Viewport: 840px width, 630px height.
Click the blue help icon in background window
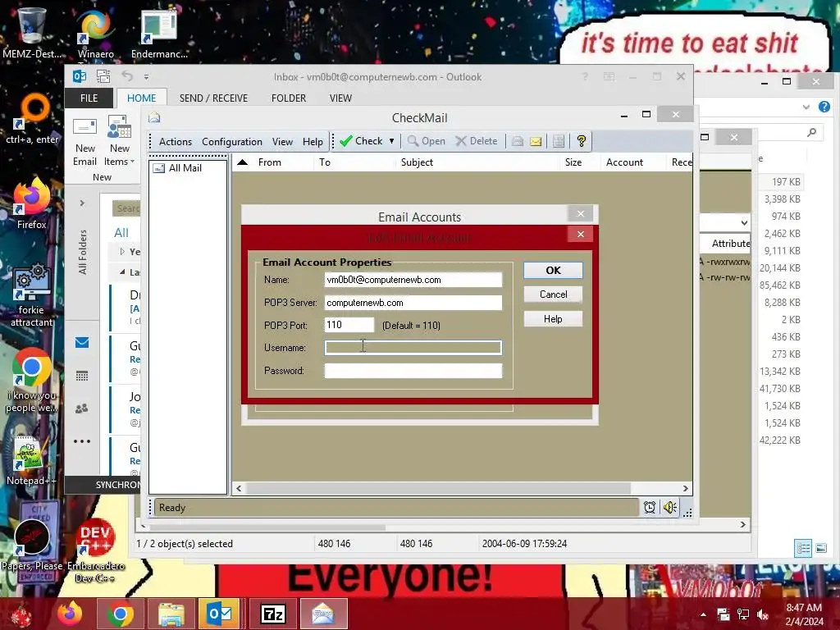[824, 107]
